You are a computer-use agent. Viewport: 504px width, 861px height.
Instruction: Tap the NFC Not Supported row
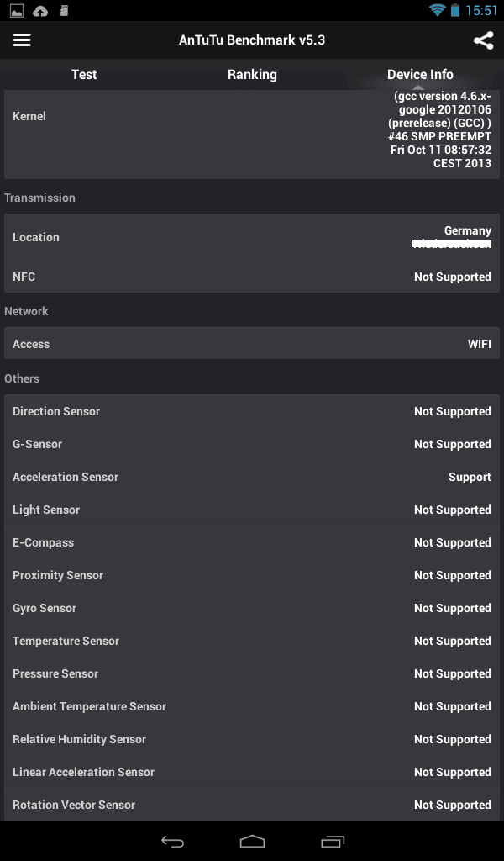click(252, 277)
